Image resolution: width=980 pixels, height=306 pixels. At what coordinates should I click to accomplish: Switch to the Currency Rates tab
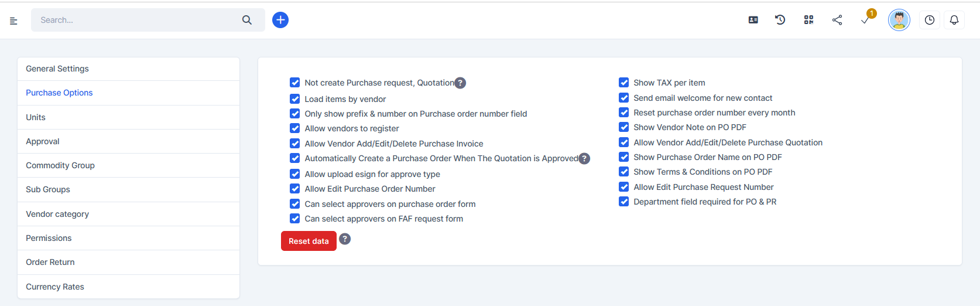(x=55, y=287)
